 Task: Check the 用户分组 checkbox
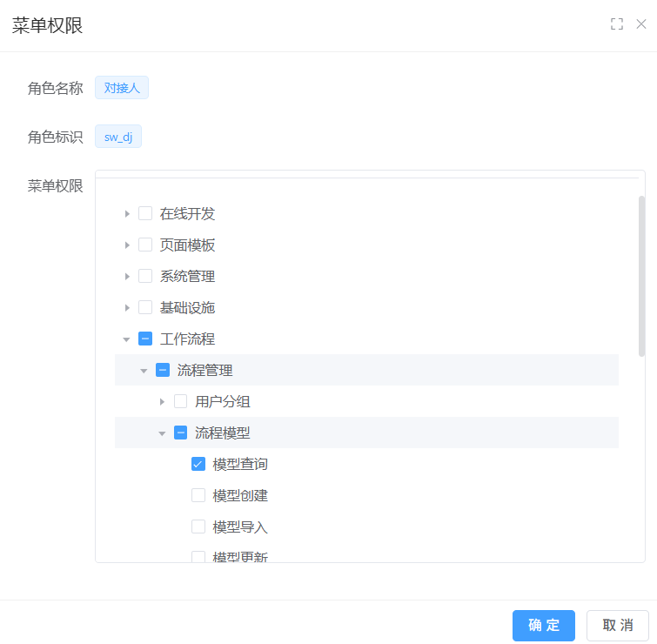click(x=181, y=401)
